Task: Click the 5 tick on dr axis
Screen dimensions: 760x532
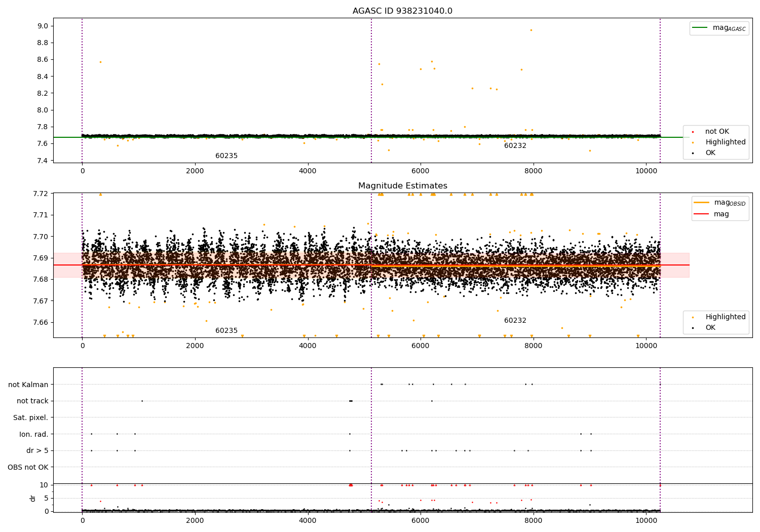Action: pos(46,498)
